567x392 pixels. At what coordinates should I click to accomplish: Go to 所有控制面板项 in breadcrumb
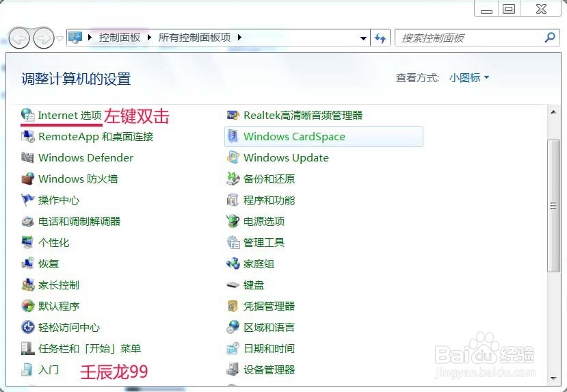click(x=194, y=37)
